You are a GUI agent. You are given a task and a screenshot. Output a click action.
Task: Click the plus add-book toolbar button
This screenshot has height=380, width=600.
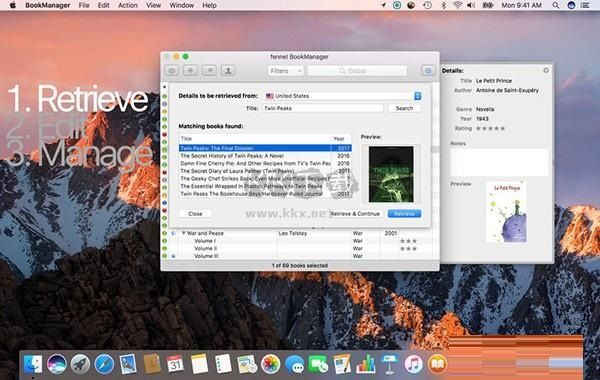190,70
